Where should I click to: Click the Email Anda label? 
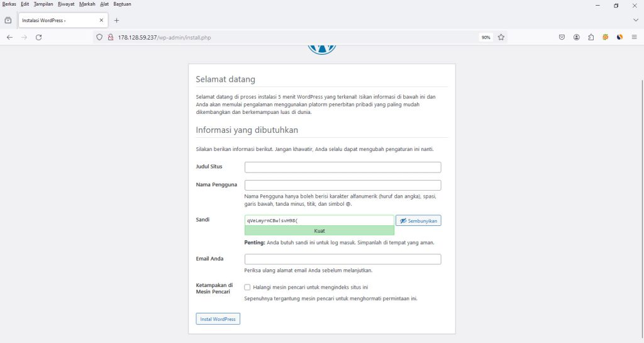(209, 259)
